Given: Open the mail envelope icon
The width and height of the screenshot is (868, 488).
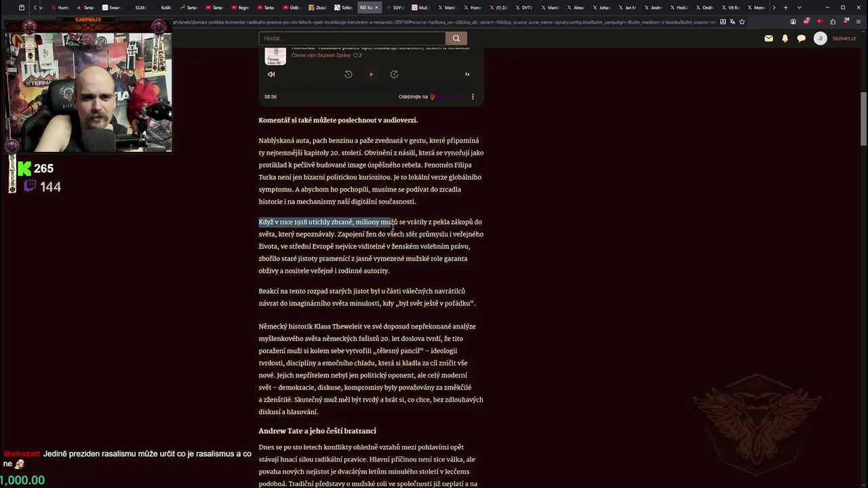Looking at the screenshot, I should coord(768,39).
